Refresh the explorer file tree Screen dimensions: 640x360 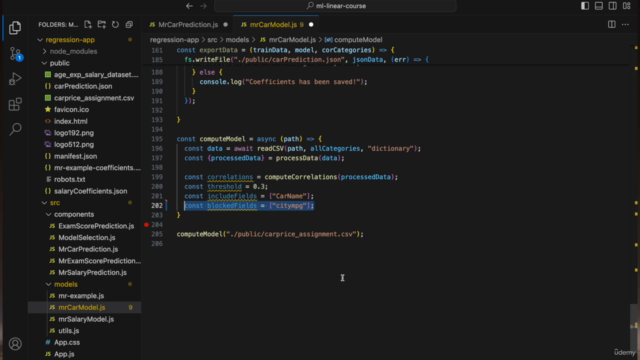(x=116, y=25)
